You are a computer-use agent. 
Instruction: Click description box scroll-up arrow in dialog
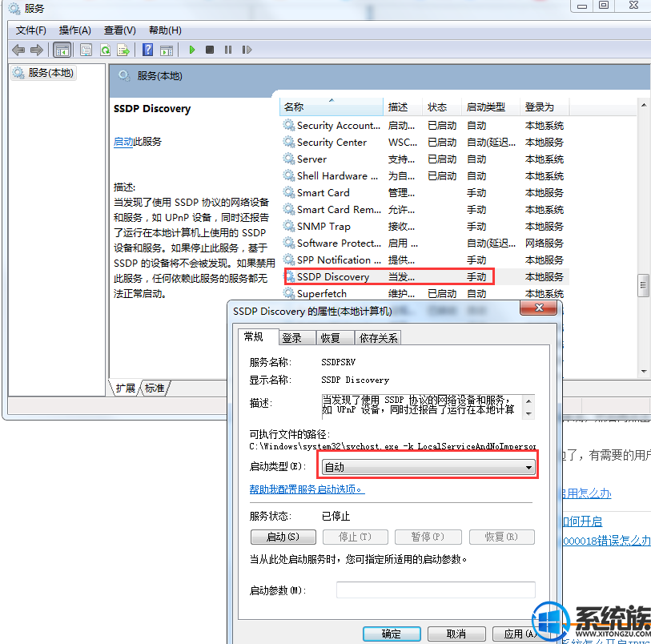coord(528,401)
